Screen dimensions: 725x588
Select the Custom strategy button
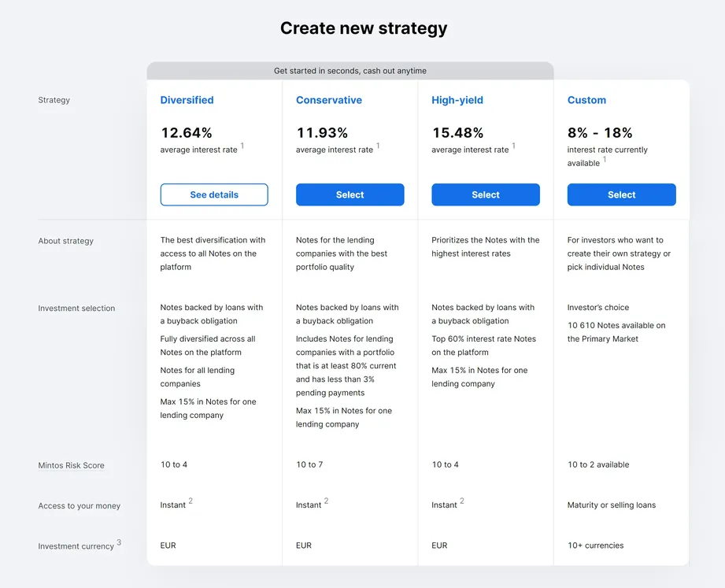(621, 194)
